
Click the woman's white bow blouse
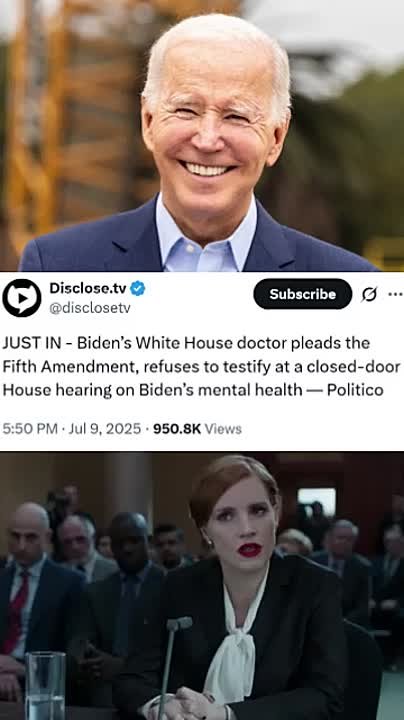pyautogui.click(x=234, y=638)
